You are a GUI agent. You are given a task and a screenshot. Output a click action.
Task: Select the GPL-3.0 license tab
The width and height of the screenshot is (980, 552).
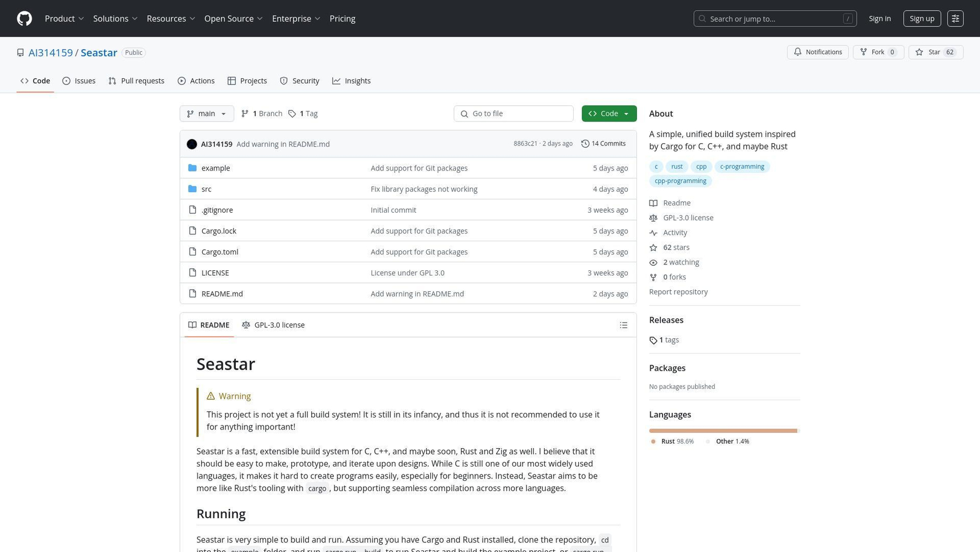click(273, 325)
